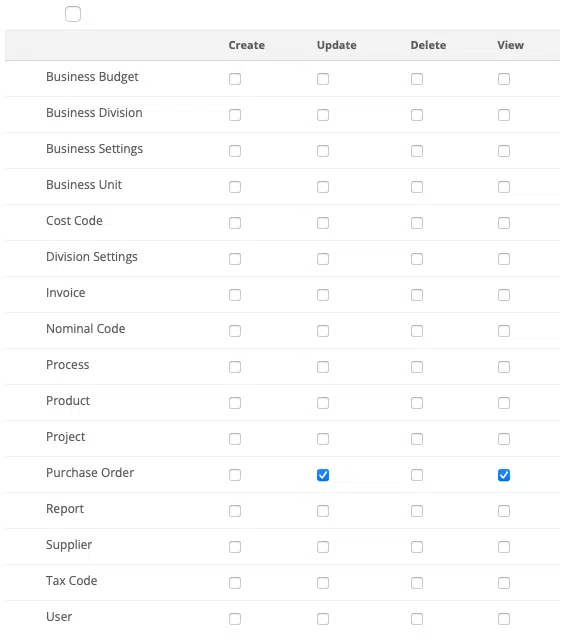Image resolution: width=580 pixels, height=642 pixels.
Task: Check Delete permission for User
Action: 417,619
